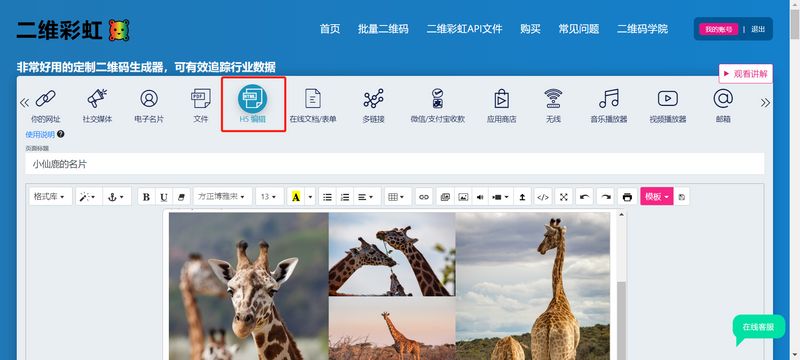The width and height of the screenshot is (800, 360).
Task: Expand the highlight color arrow dropdown
Action: click(x=310, y=196)
